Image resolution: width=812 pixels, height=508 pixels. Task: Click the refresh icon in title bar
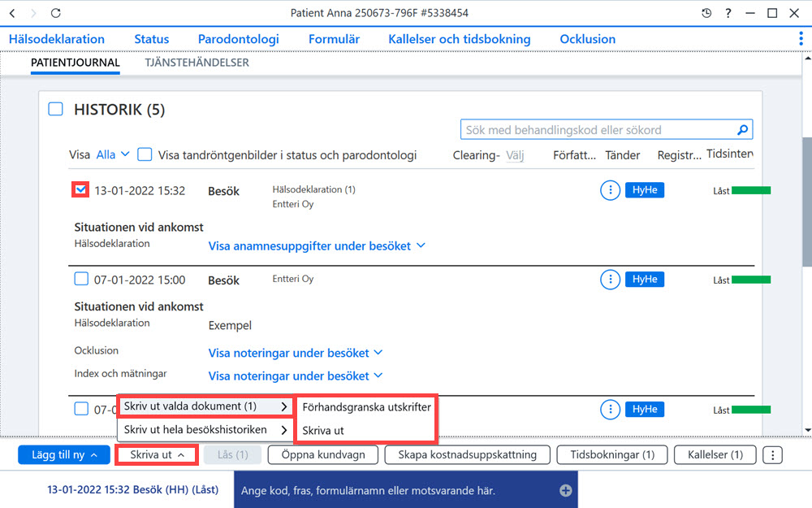tap(55, 13)
